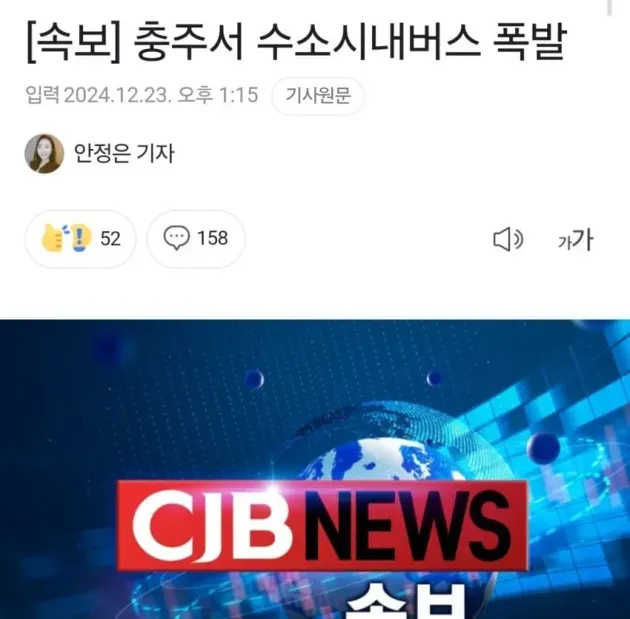Click the scrollbar at top right edge

tap(609, 7)
